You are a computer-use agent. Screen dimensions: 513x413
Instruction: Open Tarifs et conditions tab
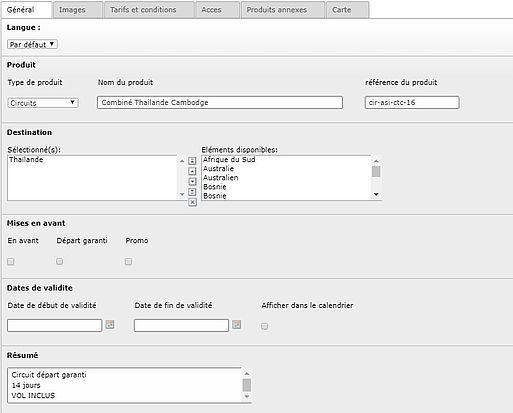click(x=149, y=10)
